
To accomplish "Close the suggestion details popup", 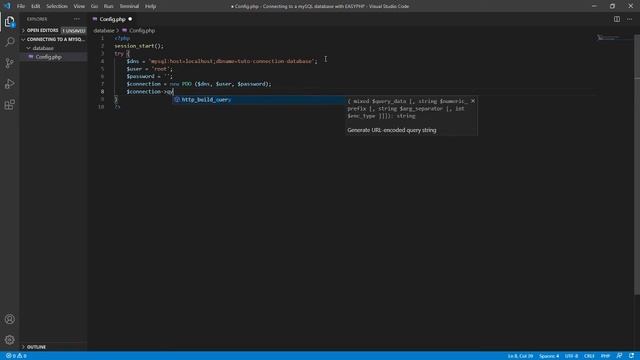I will point(473,101).
